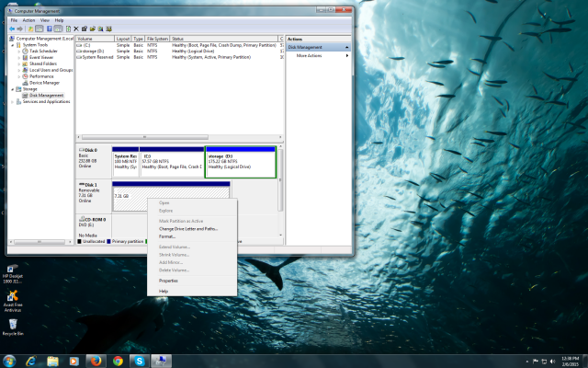588x368 pixels.
Task: Select Shared Folders in the tree
Action: pos(43,63)
